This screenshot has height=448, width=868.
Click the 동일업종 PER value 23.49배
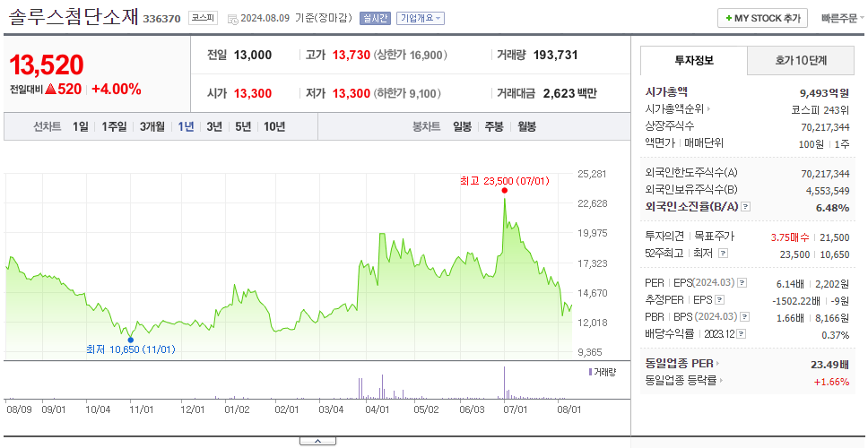pos(829,364)
